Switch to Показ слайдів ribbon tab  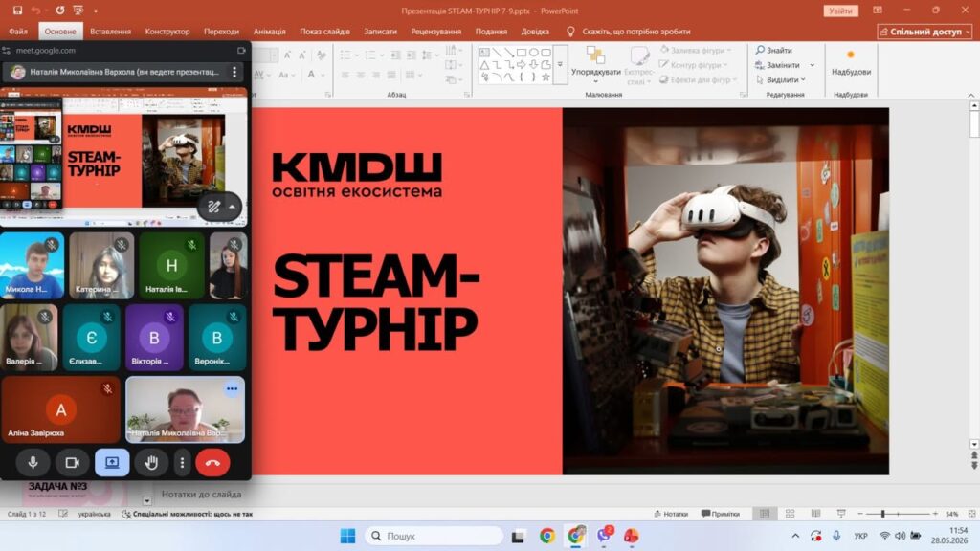tap(324, 32)
